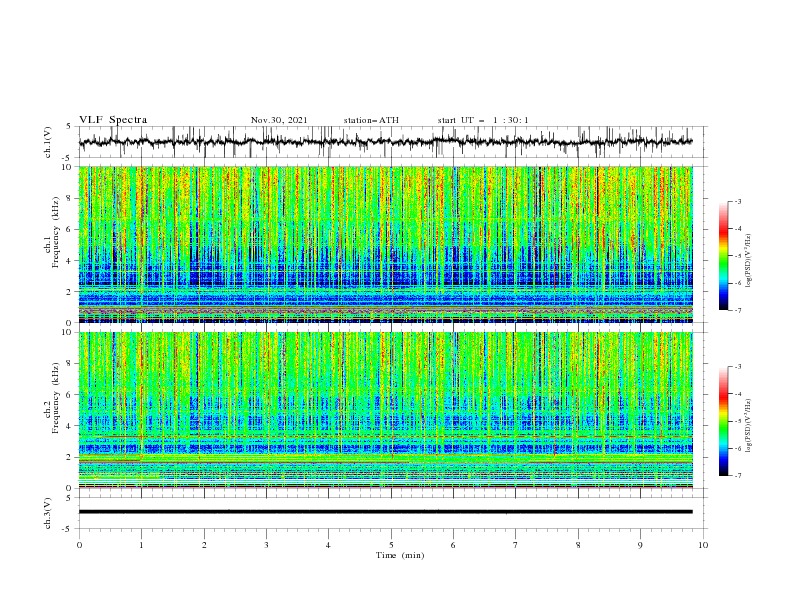Click the "Time (min)" axis title
This screenshot has height=612, width=792.
pyautogui.click(x=400, y=555)
